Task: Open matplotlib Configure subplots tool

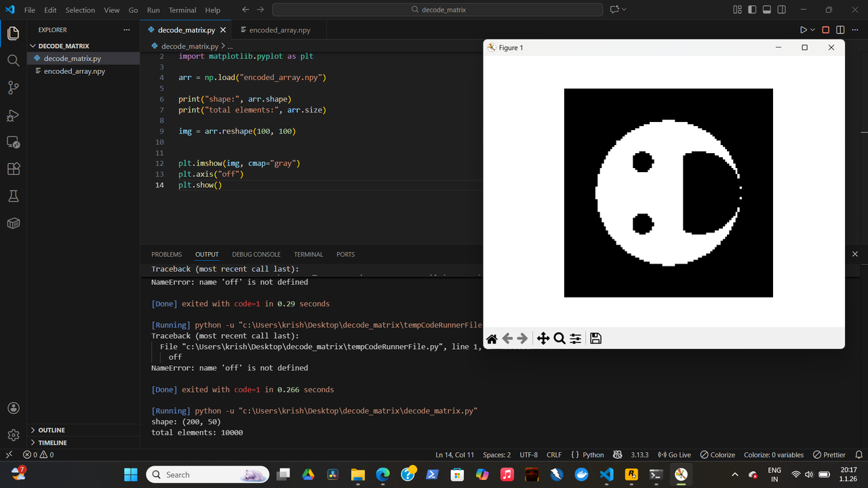Action: pos(576,339)
